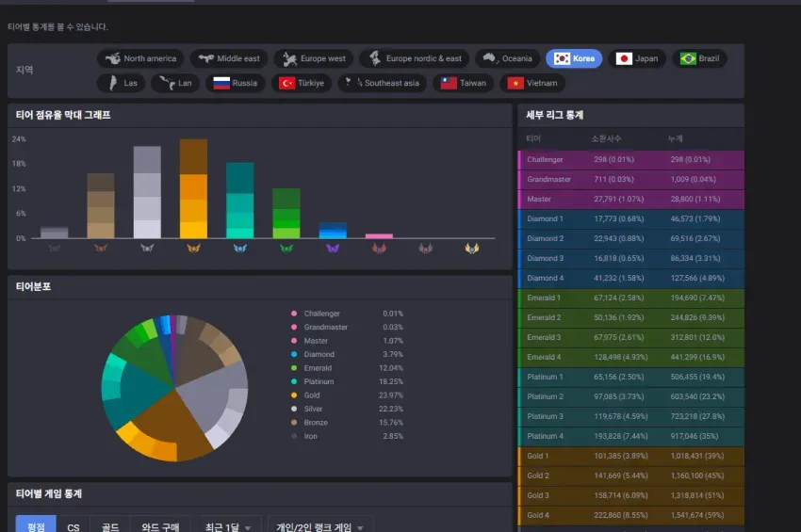Viewport: 801px width, 532px height.
Task: Click the Europe west map icon
Action: click(289, 58)
